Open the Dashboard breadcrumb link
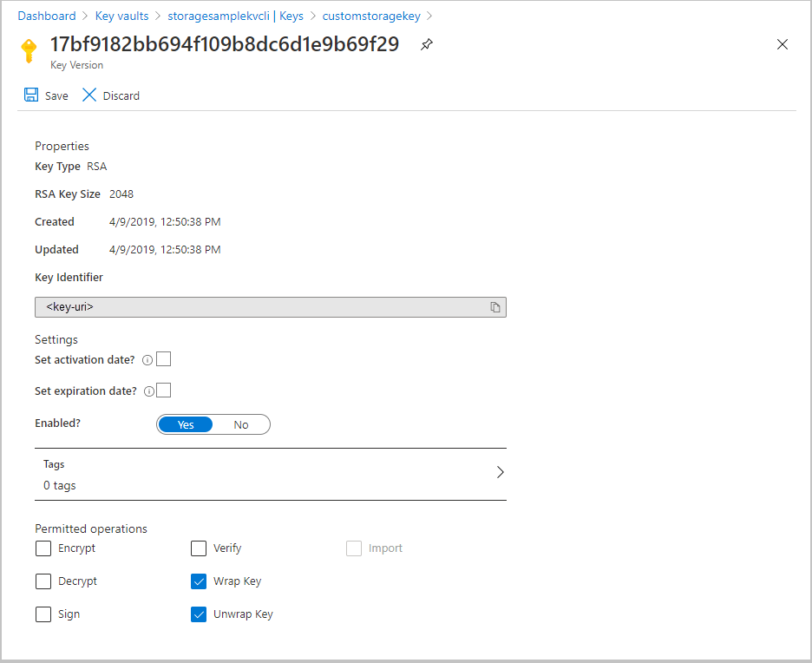 pyautogui.click(x=47, y=15)
